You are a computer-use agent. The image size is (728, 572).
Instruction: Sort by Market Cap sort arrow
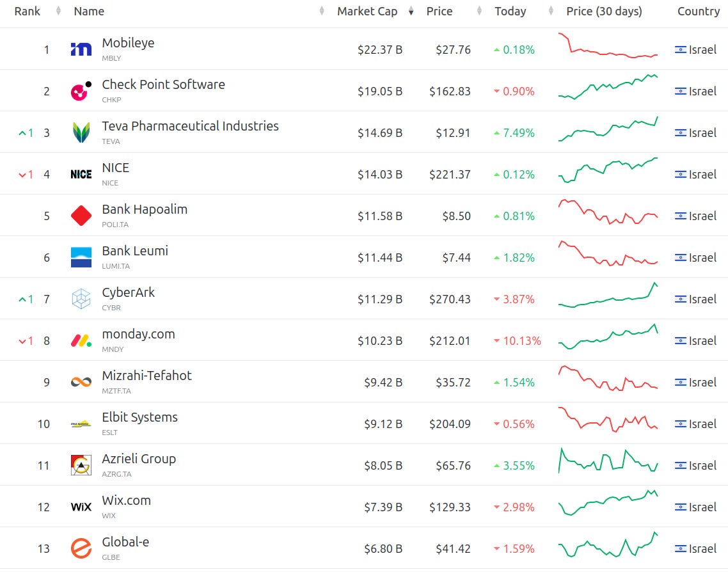point(411,11)
